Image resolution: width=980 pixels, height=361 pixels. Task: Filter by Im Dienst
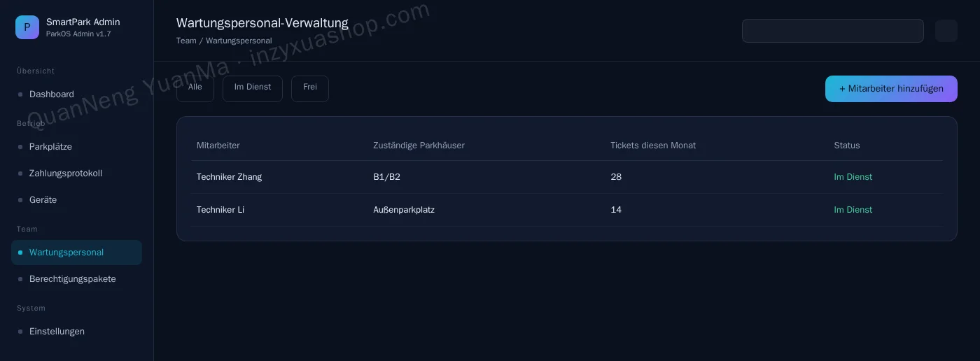point(253,89)
